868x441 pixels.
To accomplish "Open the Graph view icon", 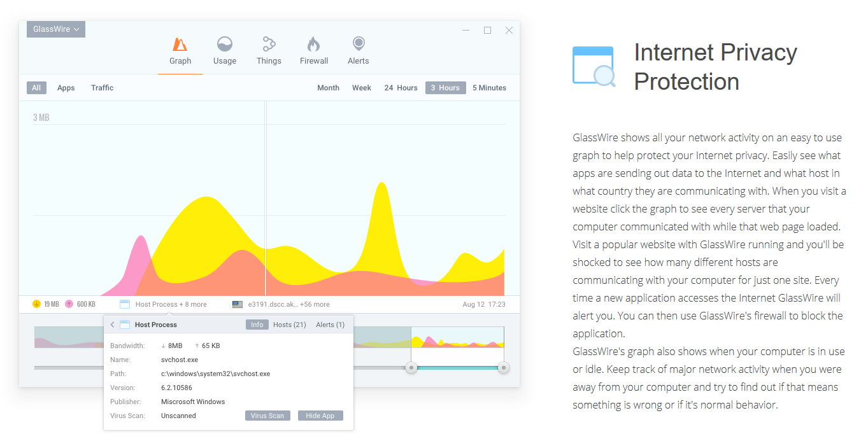I will (180, 44).
